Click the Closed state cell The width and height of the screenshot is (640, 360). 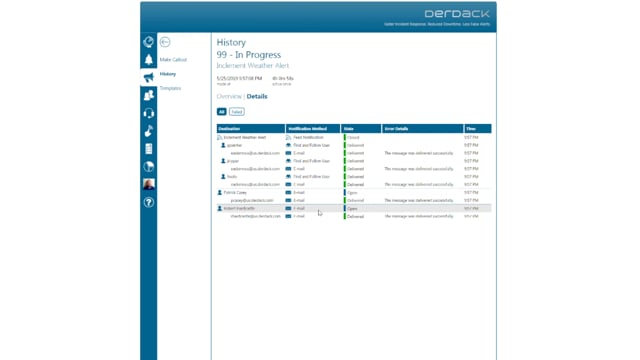pos(353,138)
